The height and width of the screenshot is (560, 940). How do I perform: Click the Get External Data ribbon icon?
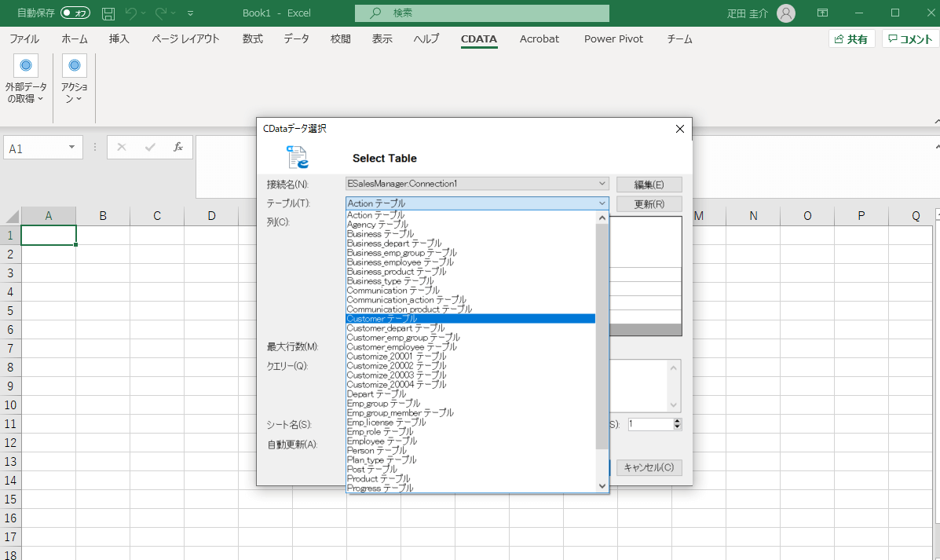pyautogui.click(x=26, y=66)
